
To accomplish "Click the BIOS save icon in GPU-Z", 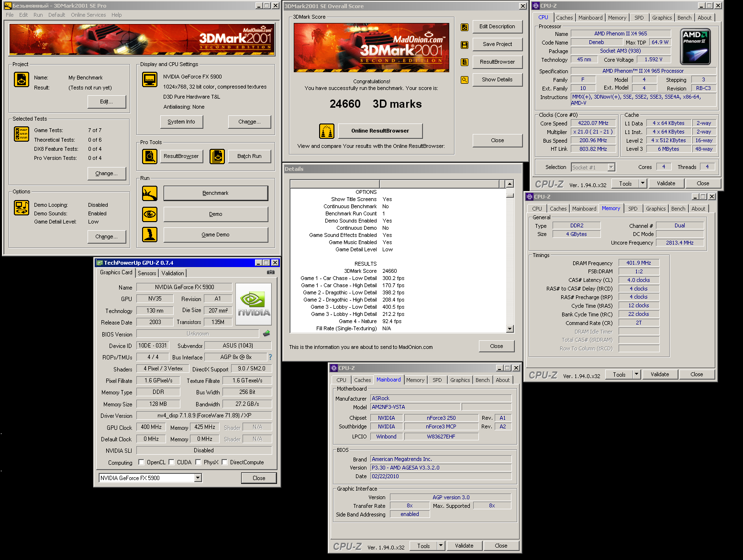I will 266,333.
